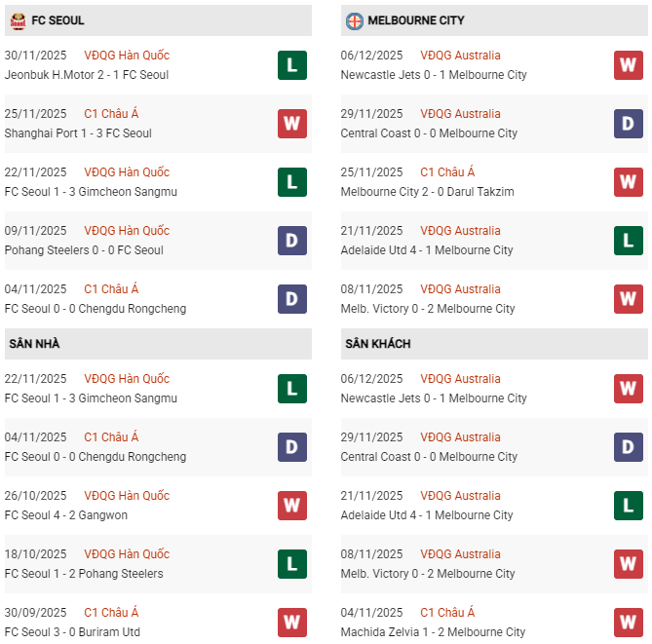Open the Machida Zelvia 1-2 Melbourne City result
Screen dimensions: 652x644
tap(434, 632)
